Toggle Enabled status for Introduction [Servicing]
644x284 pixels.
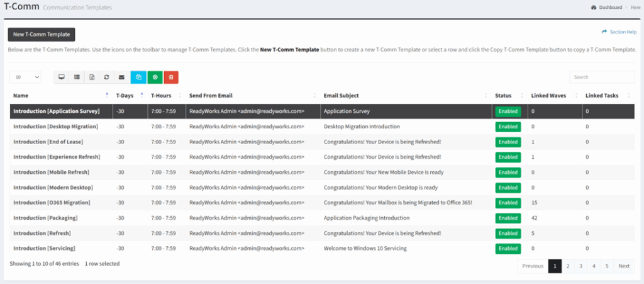pos(508,249)
